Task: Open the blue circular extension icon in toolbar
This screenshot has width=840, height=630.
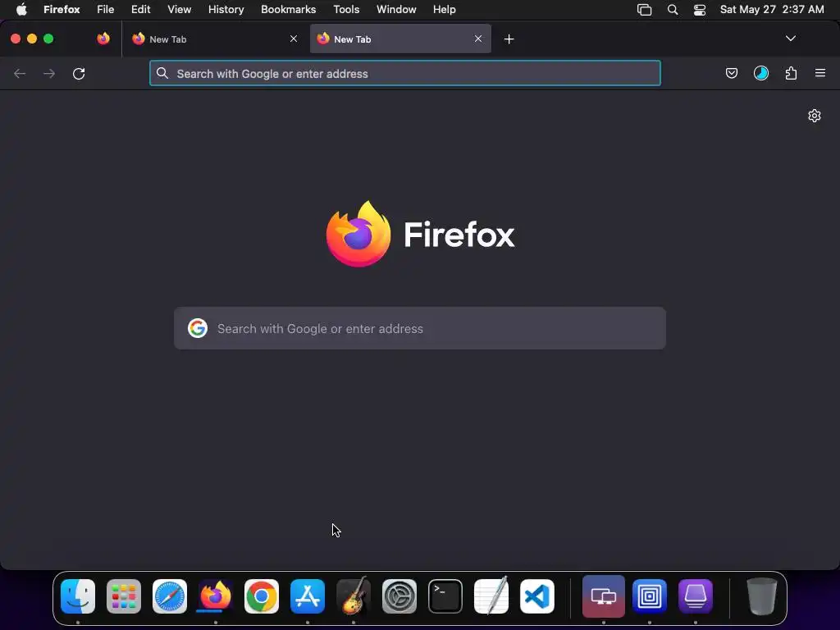Action: (x=760, y=73)
